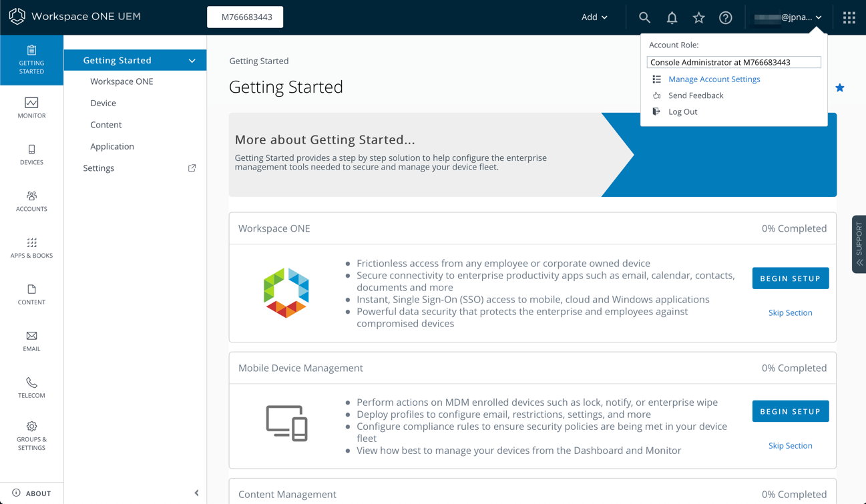This screenshot has height=504, width=866.
Task: Open saved pages star in header
Action: (698, 17)
